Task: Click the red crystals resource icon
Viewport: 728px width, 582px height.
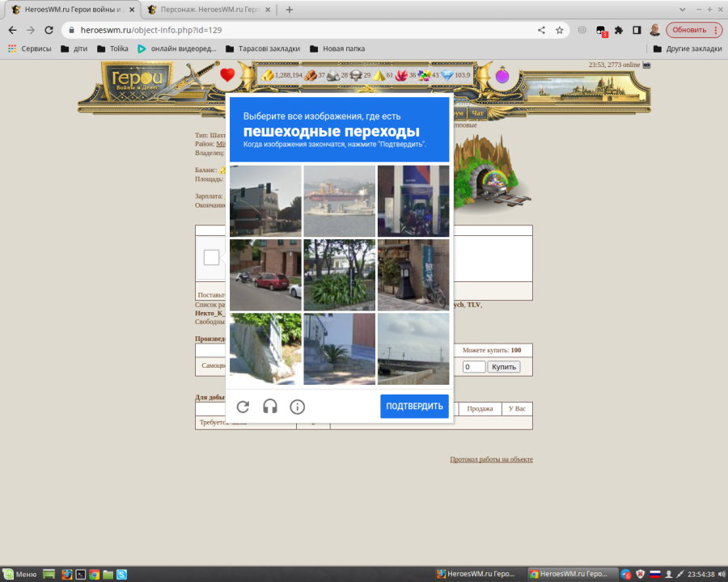Action: pyautogui.click(x=401, y=75)
